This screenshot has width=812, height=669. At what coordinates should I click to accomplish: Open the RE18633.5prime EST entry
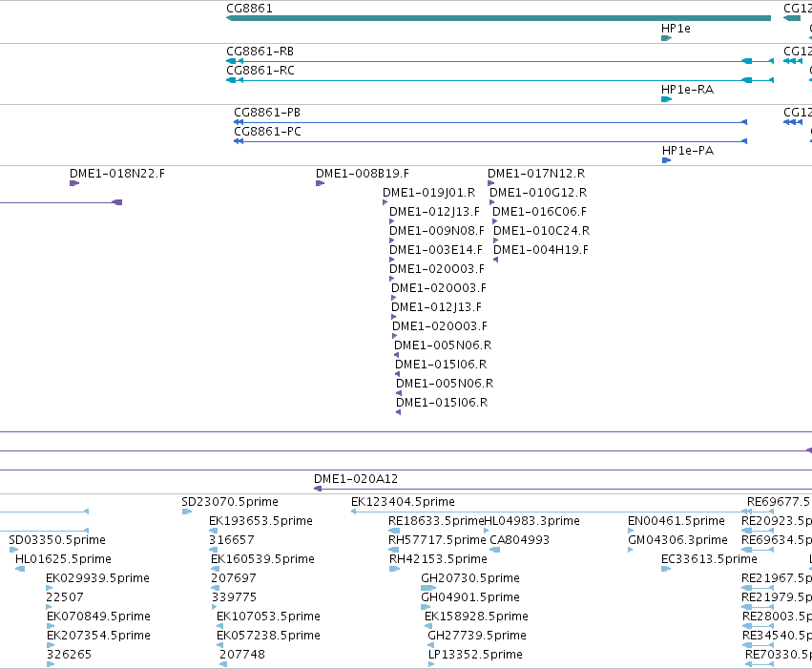(x=436, y=521)
